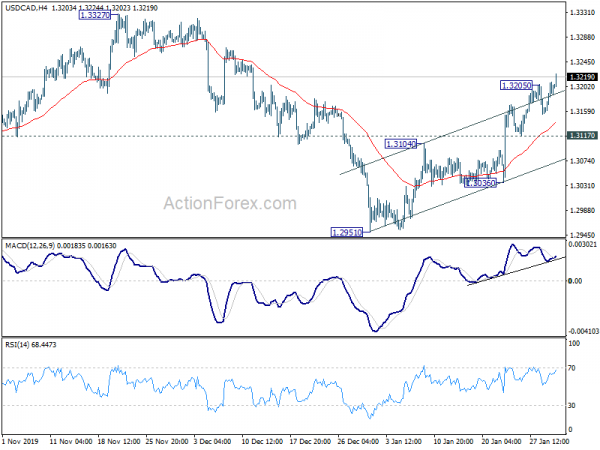Click the 1.30310 price axis value
The image size is (600, 450).
(x=582, y=186)
